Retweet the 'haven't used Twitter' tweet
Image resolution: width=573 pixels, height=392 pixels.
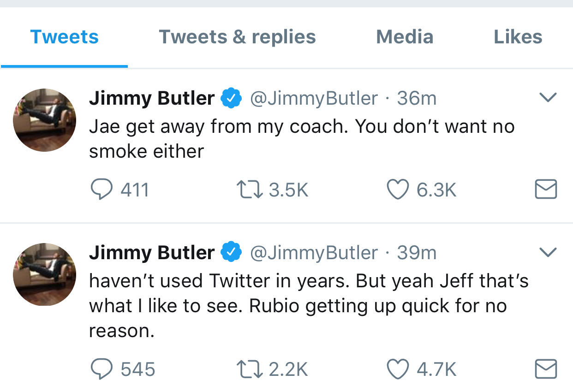[249, 369]
